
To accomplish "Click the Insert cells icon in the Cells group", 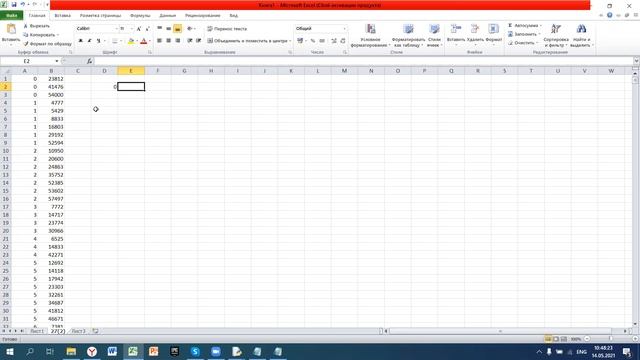I will click(x=456, y=29).
